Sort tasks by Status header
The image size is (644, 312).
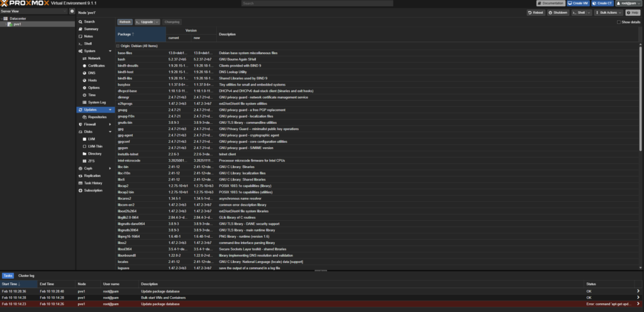[x=609, y=284]
